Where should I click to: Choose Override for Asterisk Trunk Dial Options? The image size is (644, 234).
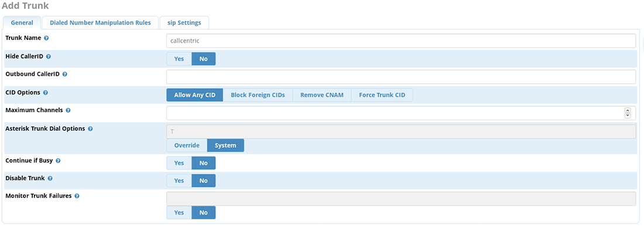[187, 145]
